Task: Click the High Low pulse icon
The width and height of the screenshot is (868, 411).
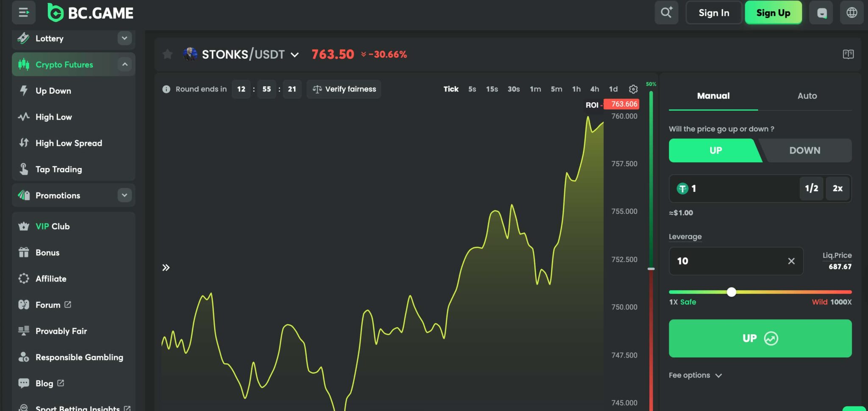Action: tap(24, 117)
